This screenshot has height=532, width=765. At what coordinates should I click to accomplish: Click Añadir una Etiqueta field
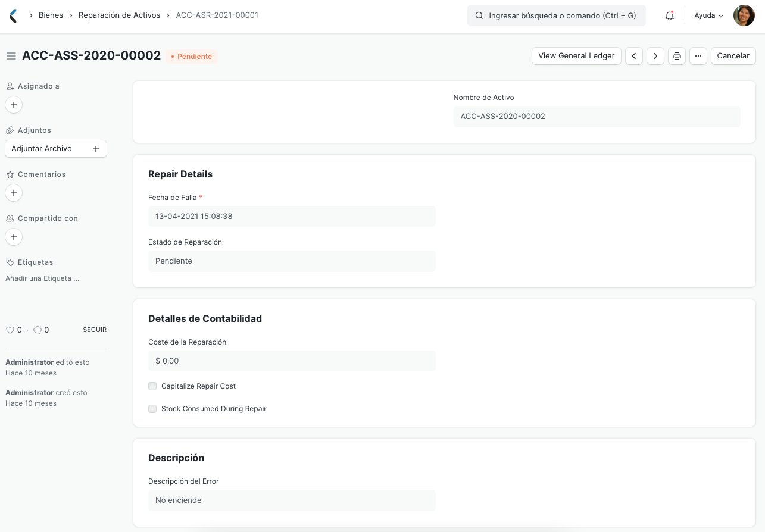[x=42, y=278]
